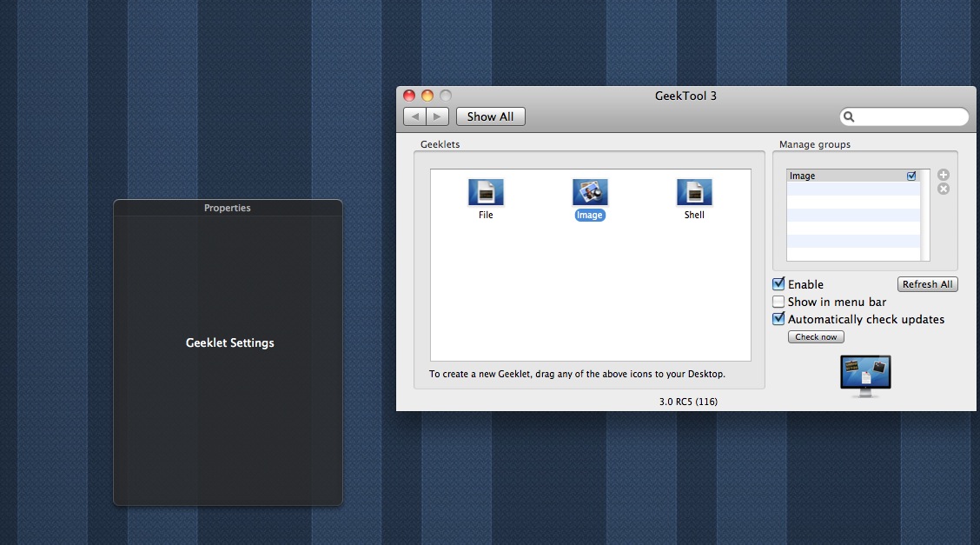Image resolution: width=980 pixels, height=545 pixels.
Task: Click the red close window button
Action: (x=409, y=96)
